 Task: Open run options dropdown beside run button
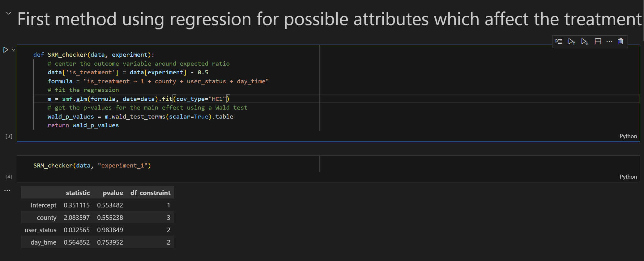click(x=13, y=50)
